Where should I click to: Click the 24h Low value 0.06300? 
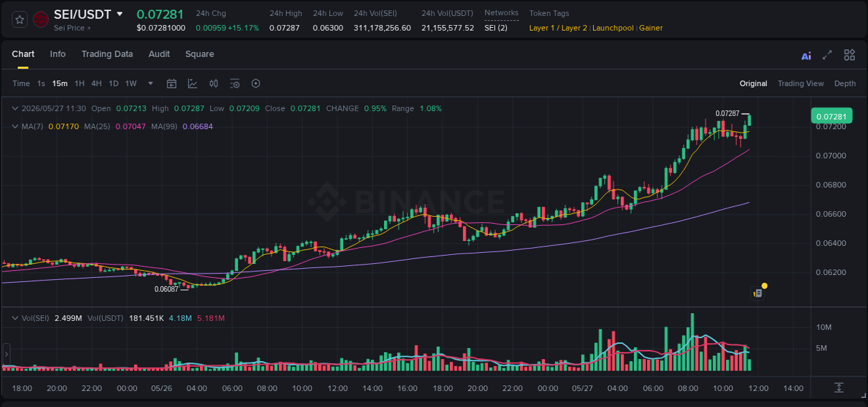pos(328,28)
